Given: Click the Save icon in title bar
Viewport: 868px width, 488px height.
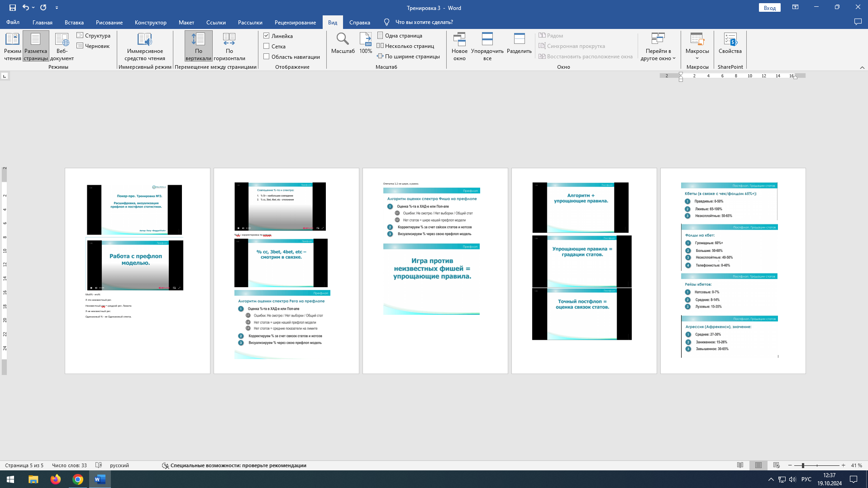Looking at the screenshot, I should (12, 8).
